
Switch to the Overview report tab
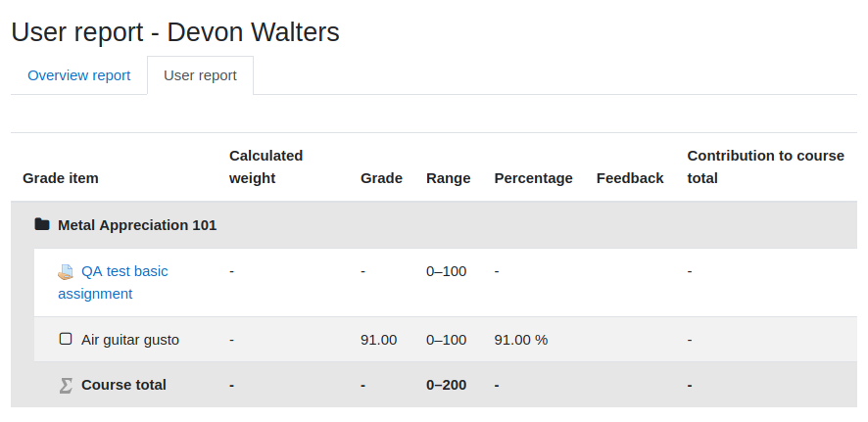point(79,75)
